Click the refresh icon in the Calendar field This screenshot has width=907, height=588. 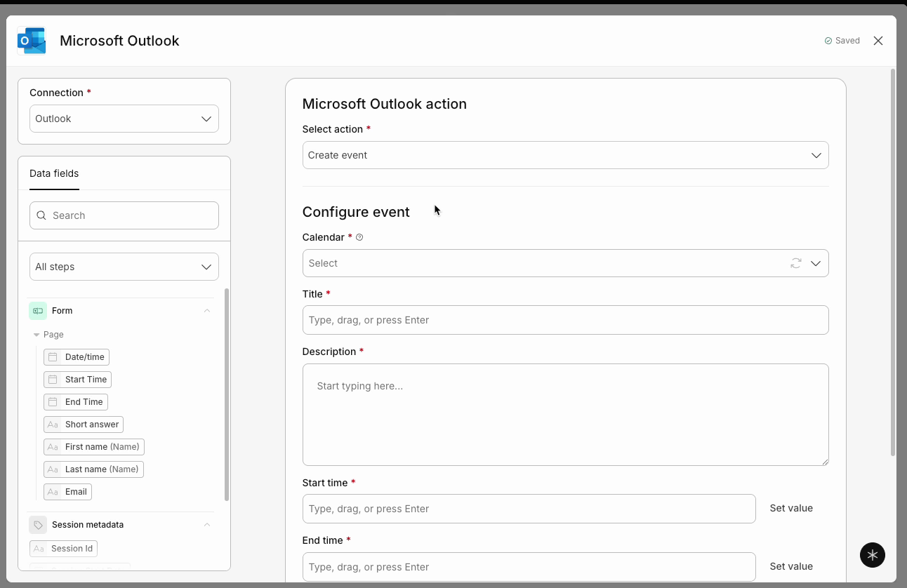(x=795, y=263)
